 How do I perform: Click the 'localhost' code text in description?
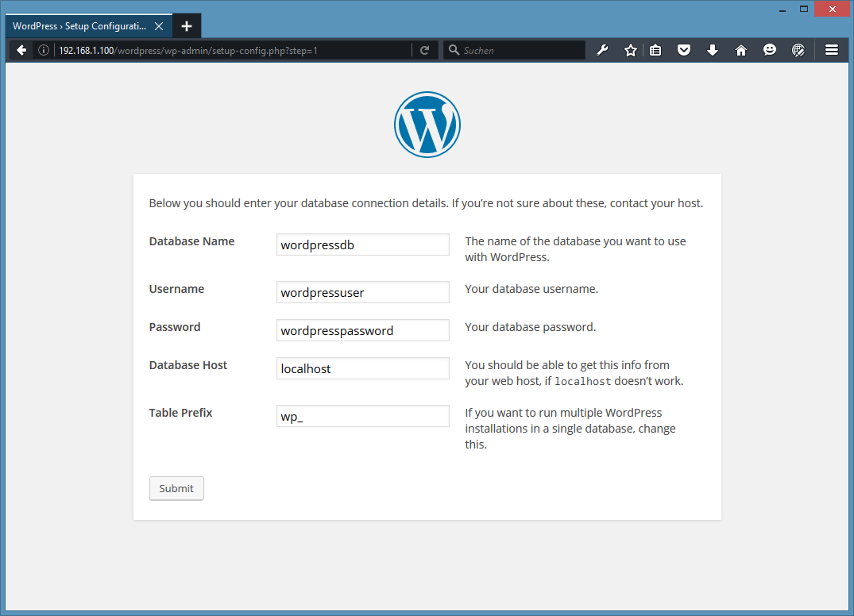(x=583, y=382)
